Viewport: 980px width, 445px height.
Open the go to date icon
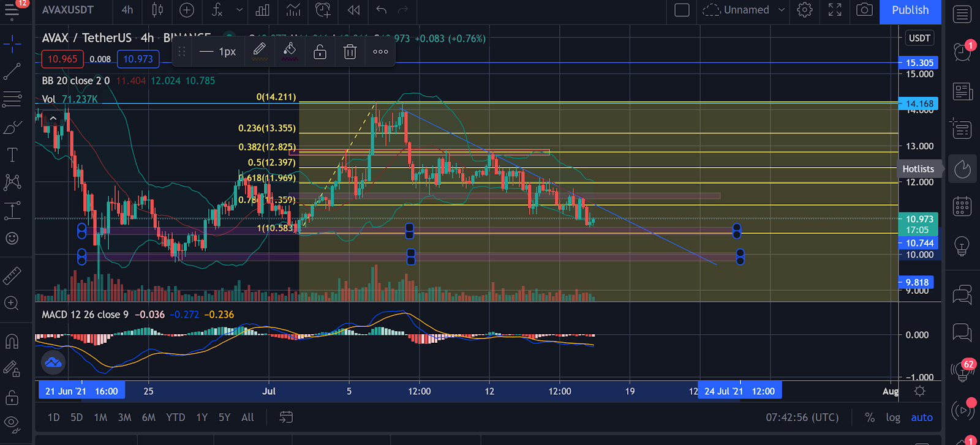coord(286,417)
